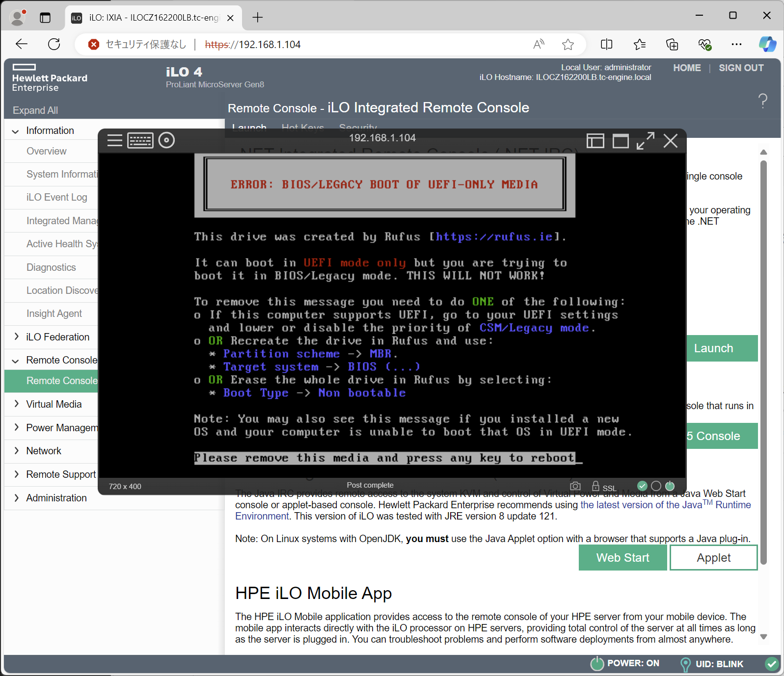
Task: Open Diagnostics page
Action: (51, 267)
